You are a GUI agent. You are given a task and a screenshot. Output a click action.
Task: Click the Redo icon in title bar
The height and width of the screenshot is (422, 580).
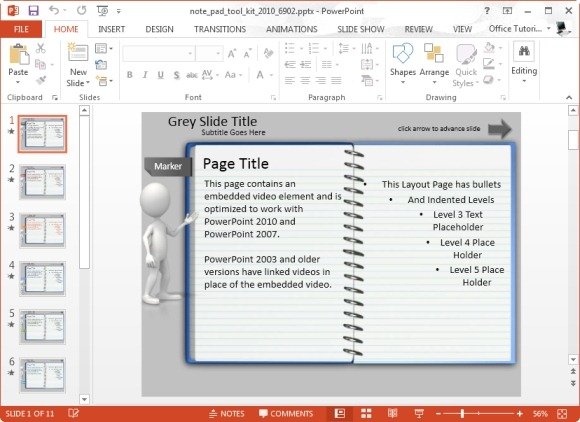(81, 10)
